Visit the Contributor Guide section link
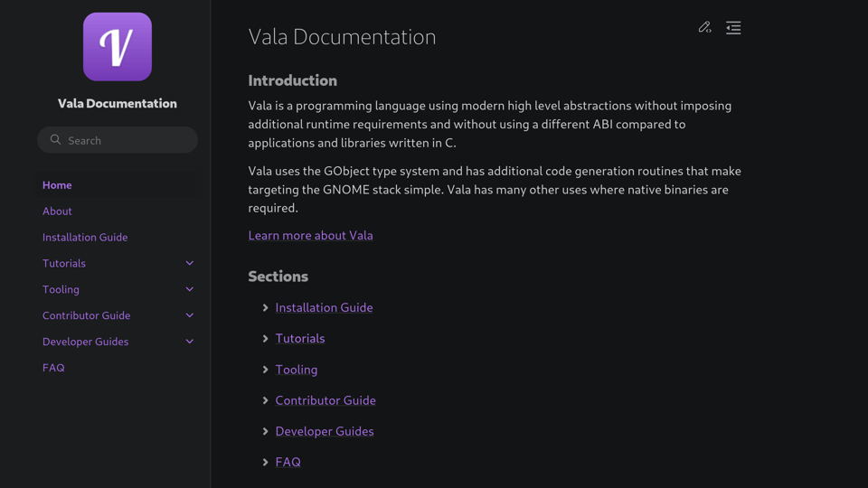 (x=325, y=400)
